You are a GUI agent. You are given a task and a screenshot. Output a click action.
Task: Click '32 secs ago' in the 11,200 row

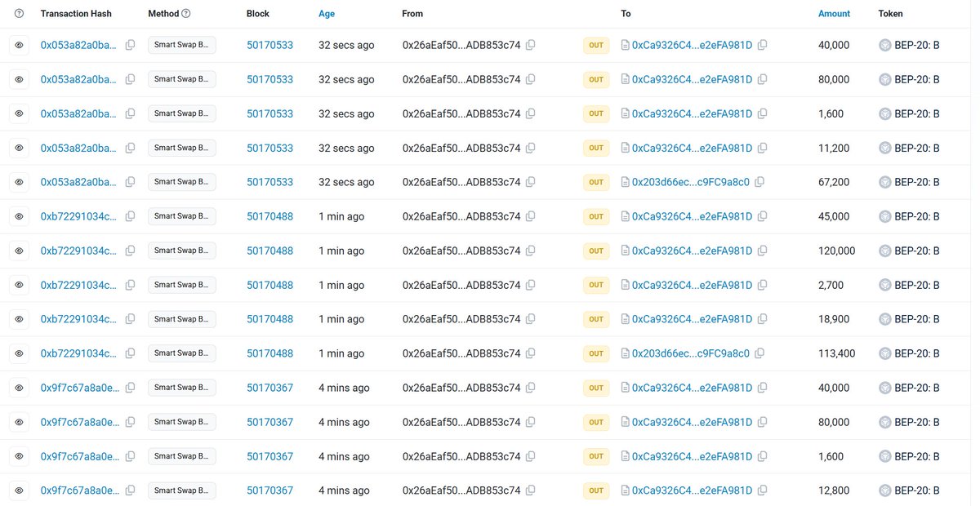[x=346, y=149]
